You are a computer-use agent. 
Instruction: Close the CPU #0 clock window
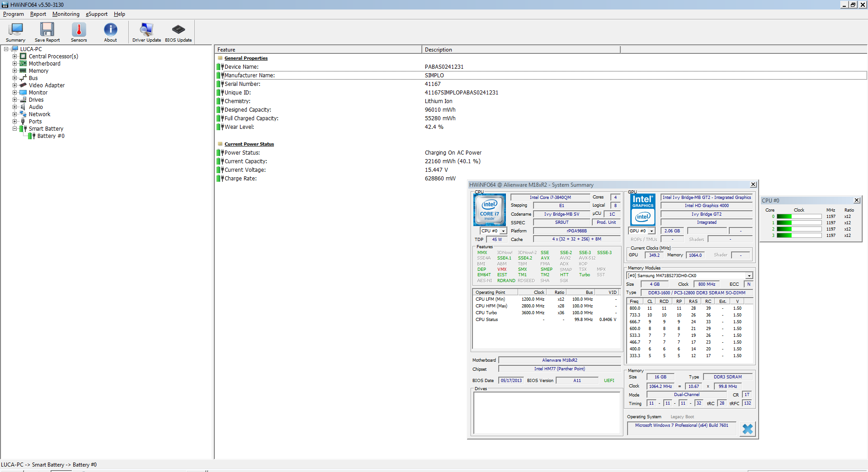point(857,200)
